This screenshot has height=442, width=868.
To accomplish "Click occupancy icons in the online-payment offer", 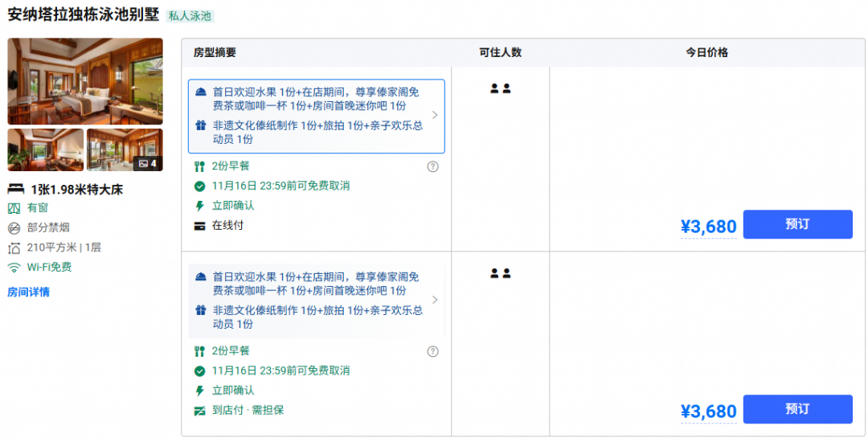I will [x=501, y=88].
